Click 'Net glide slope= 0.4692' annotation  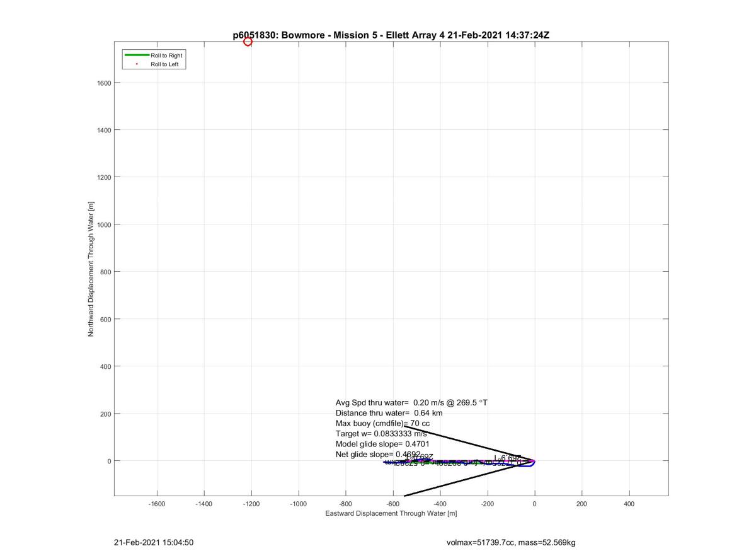(378, 454)
